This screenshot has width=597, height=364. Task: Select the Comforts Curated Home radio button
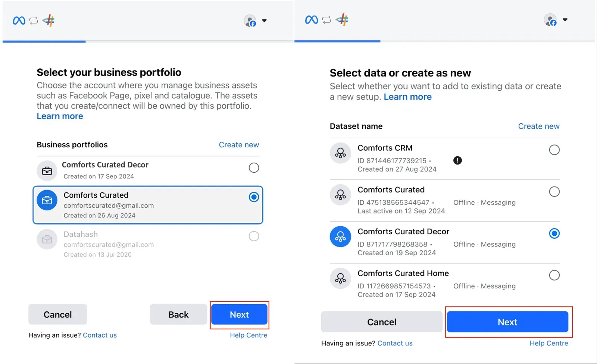tap(554, 275)
